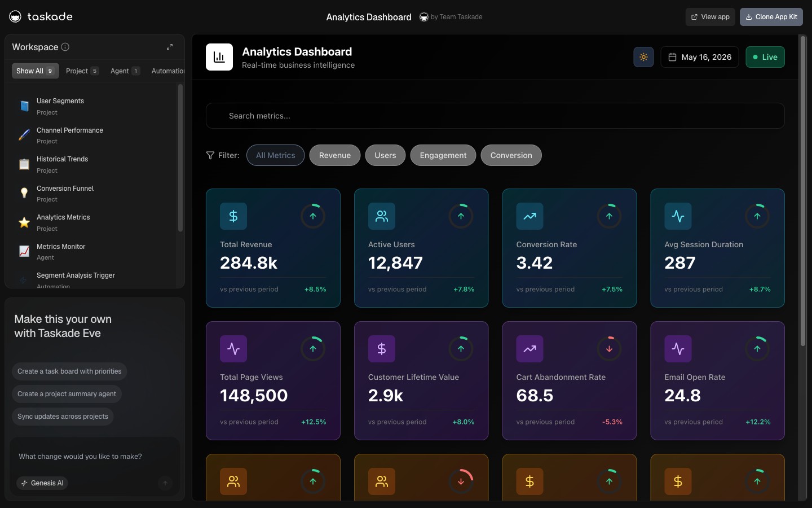Filter by Revenue
812x508 pixels.
point(335,155)
